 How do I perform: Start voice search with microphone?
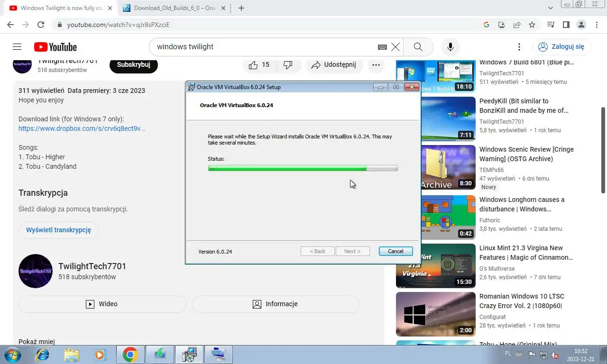point(450,47)
